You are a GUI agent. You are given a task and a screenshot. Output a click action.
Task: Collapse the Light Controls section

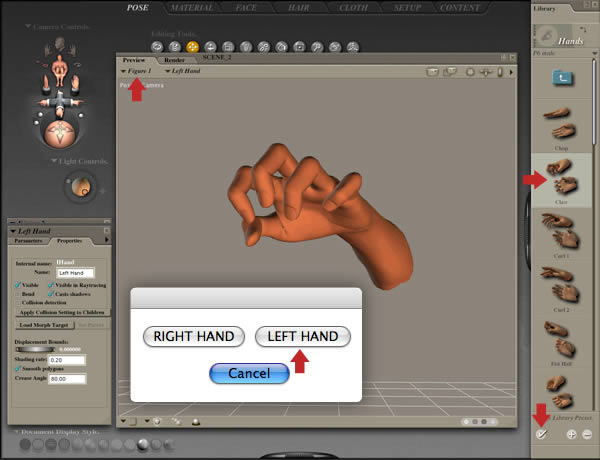coord(54,161)
